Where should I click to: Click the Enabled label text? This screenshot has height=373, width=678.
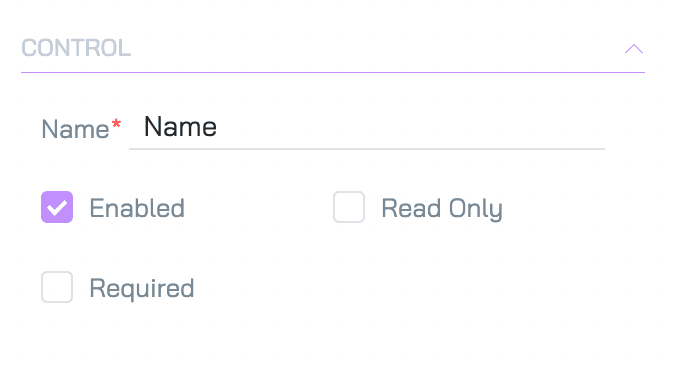click(x=137, y=208)
